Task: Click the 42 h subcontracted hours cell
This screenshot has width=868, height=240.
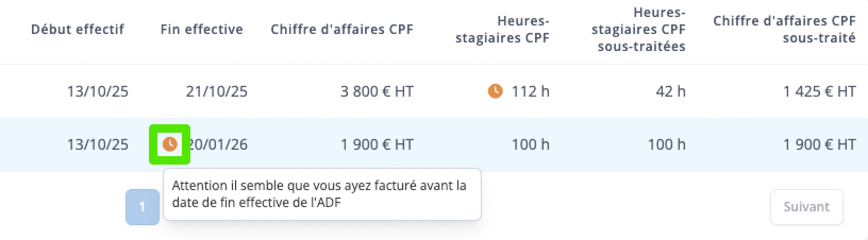Action: click(671, 91)
